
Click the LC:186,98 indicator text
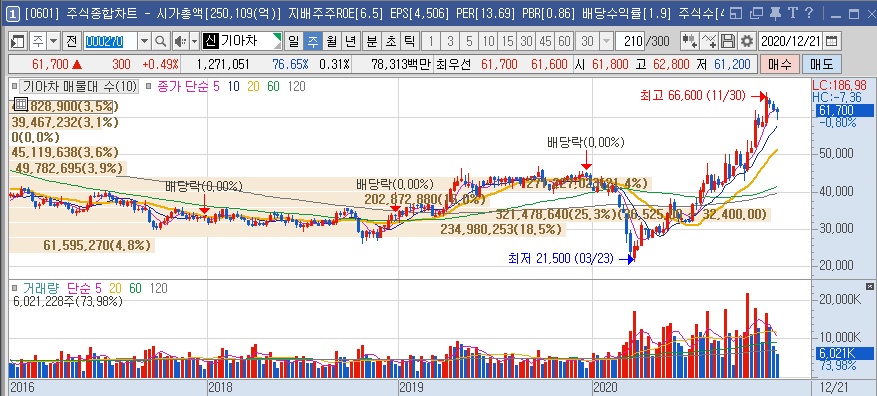[841, 85]
